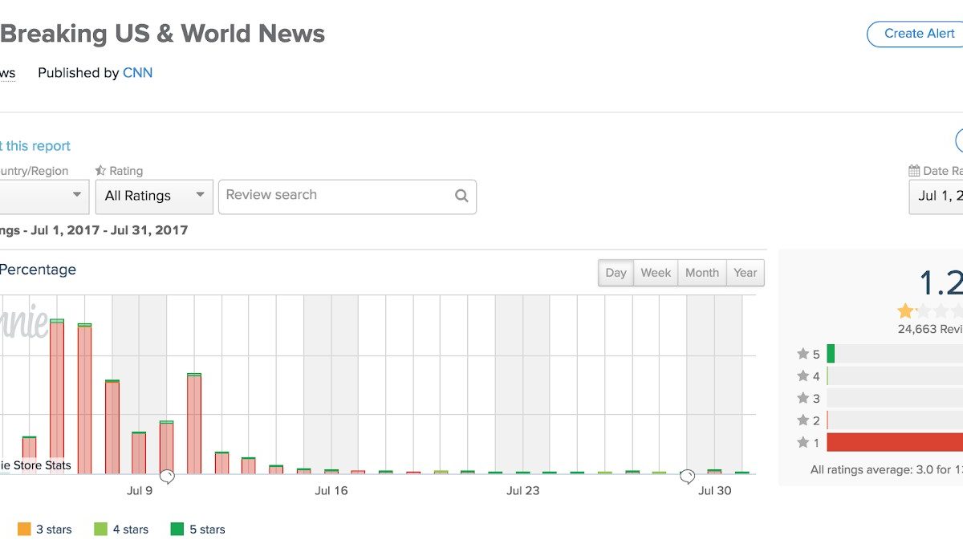Switch chart to Week view
The height and width of the screenshot is (560, 963).
656,273
